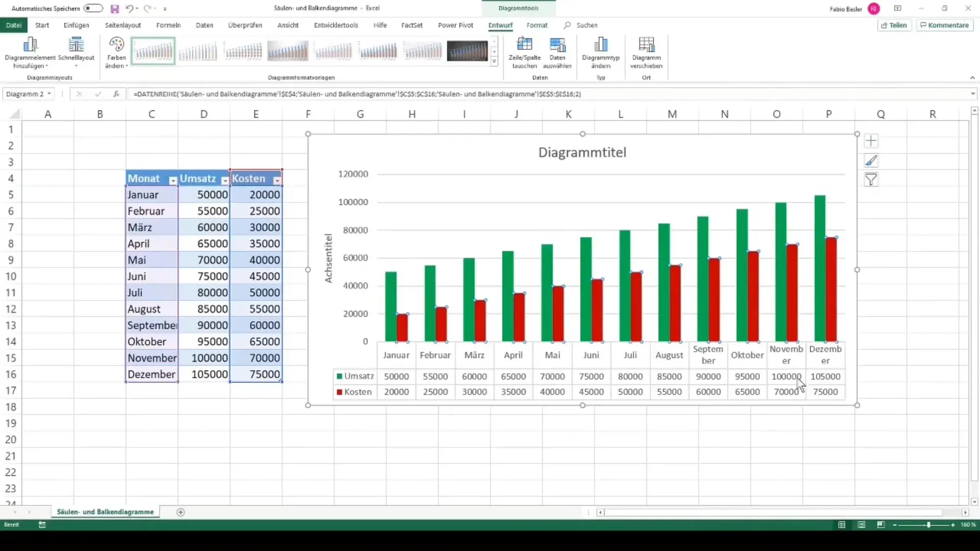Click the Name box field

[24, 94]
